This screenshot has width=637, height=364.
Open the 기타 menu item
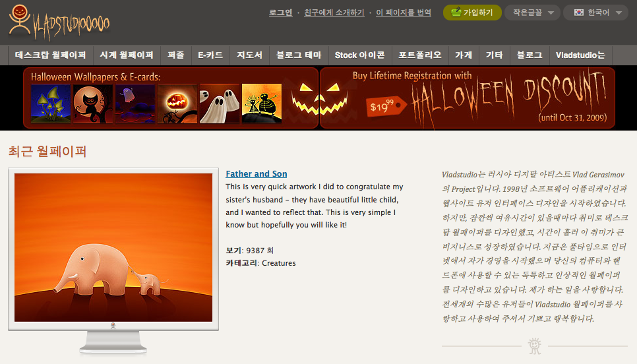[x=495, y=55]
